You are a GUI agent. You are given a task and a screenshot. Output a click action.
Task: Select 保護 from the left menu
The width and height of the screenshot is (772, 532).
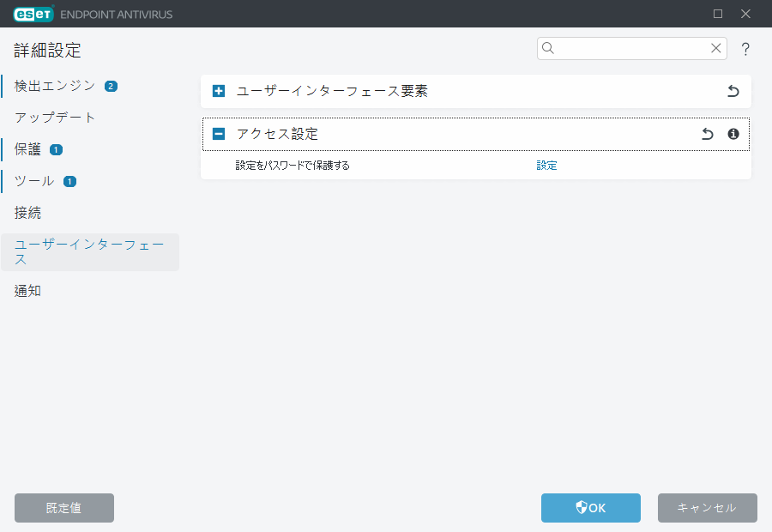pyautogui.click(x=27, y=149)
